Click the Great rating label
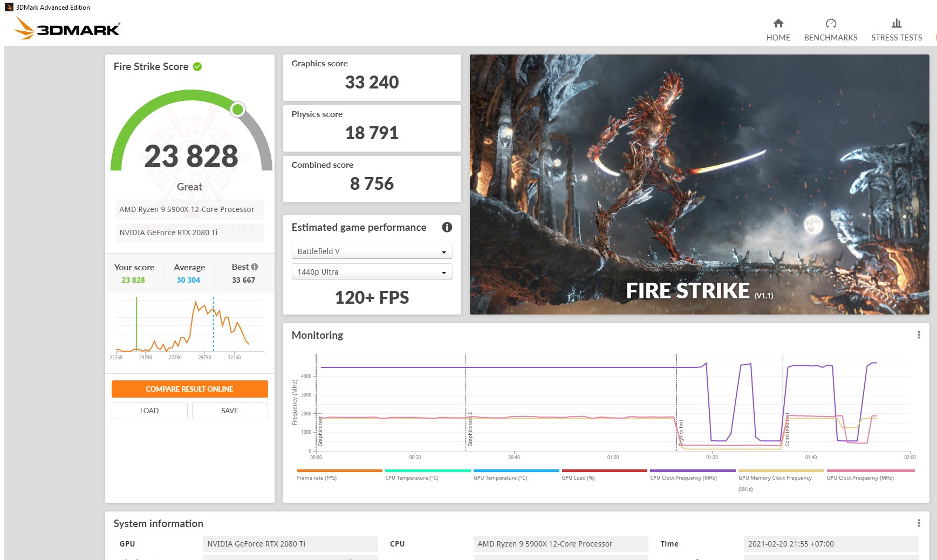This screenshot has height=560, width=937. [189, 187]
